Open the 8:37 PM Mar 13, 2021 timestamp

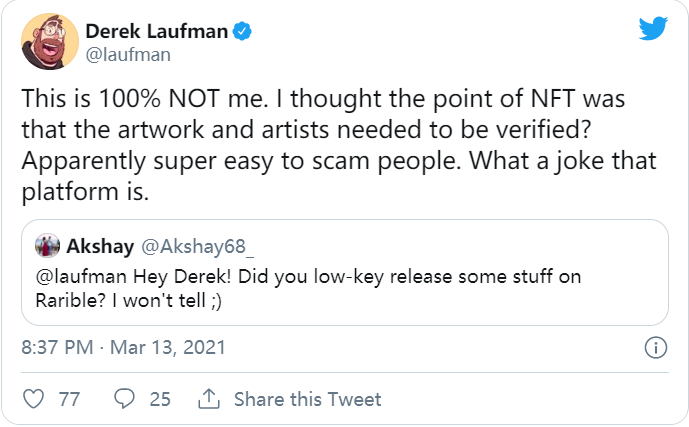pos(124,348)
